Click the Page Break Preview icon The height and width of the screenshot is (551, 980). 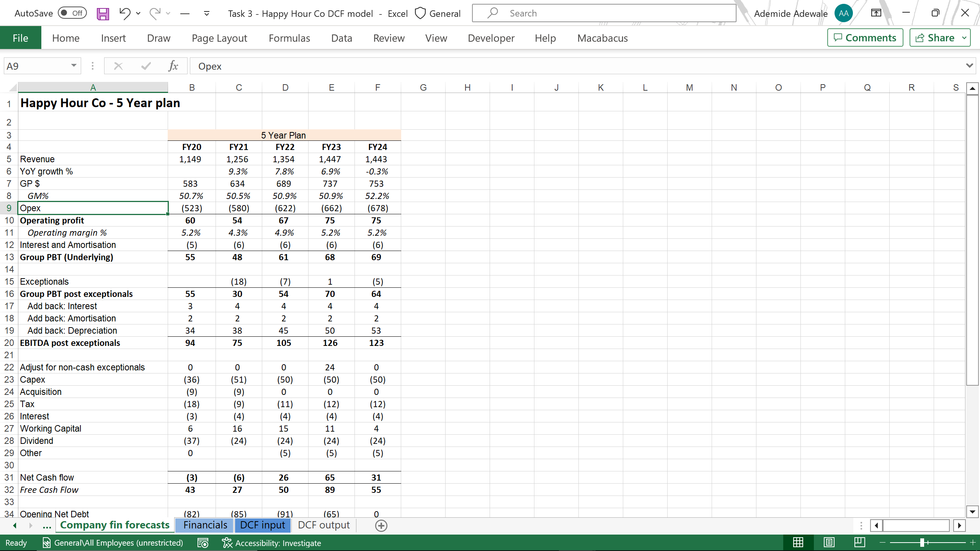pyautogui.click(x=859, y=543)
